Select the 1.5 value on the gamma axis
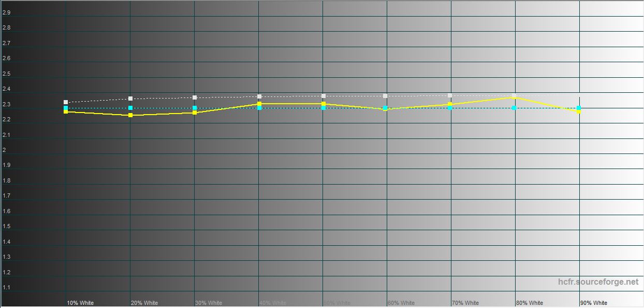 [7, 226]
